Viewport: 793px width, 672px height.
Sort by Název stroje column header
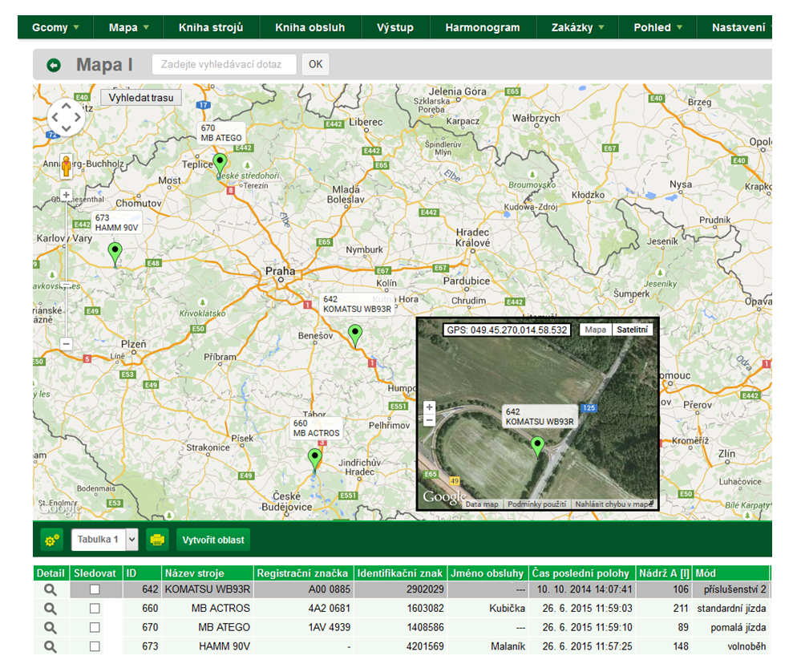point(208,573)
